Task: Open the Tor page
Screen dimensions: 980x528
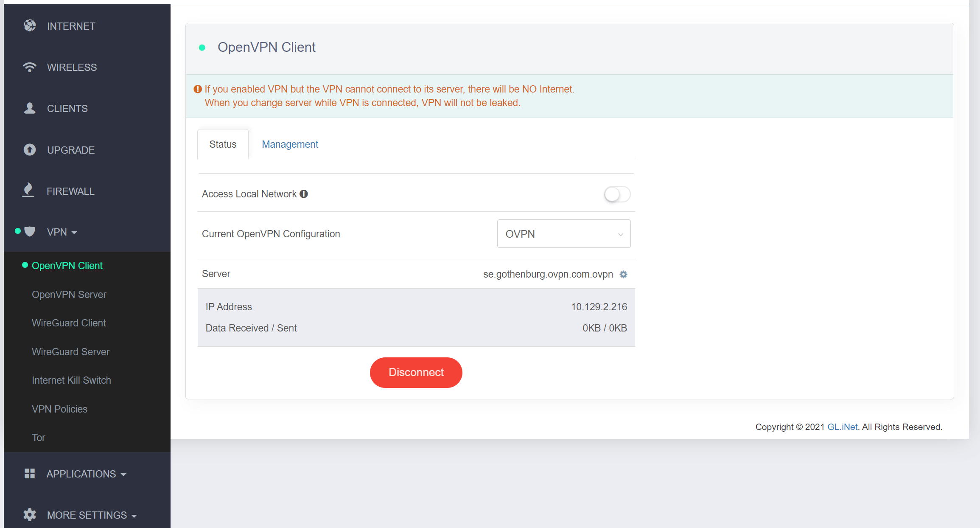Action: [x=38, y=438]
